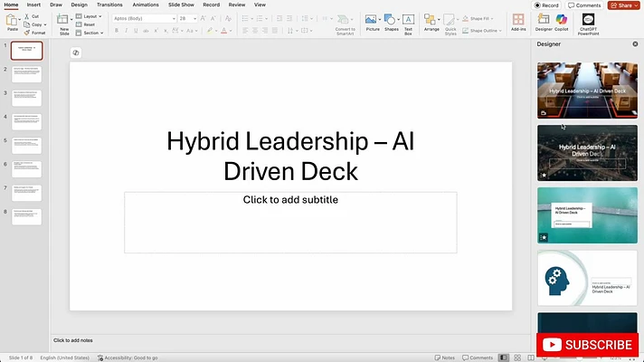Switch to Reading view in status bar
Image resolution: width=644 pixels, height=362 pixels.
click(531, 357)
